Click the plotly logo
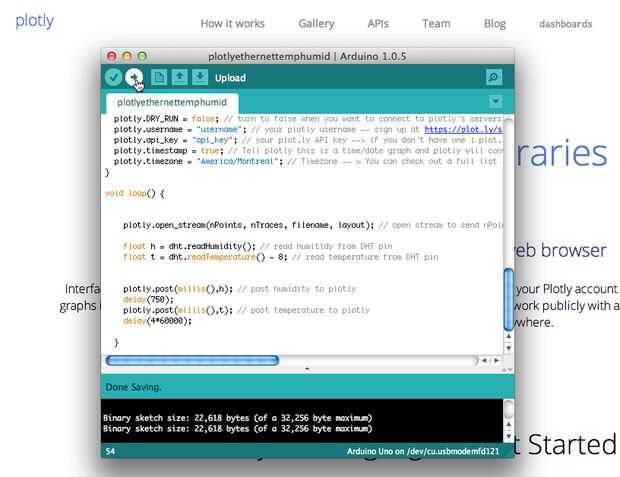This screenshot has width=620, height=477. point(34,21)
